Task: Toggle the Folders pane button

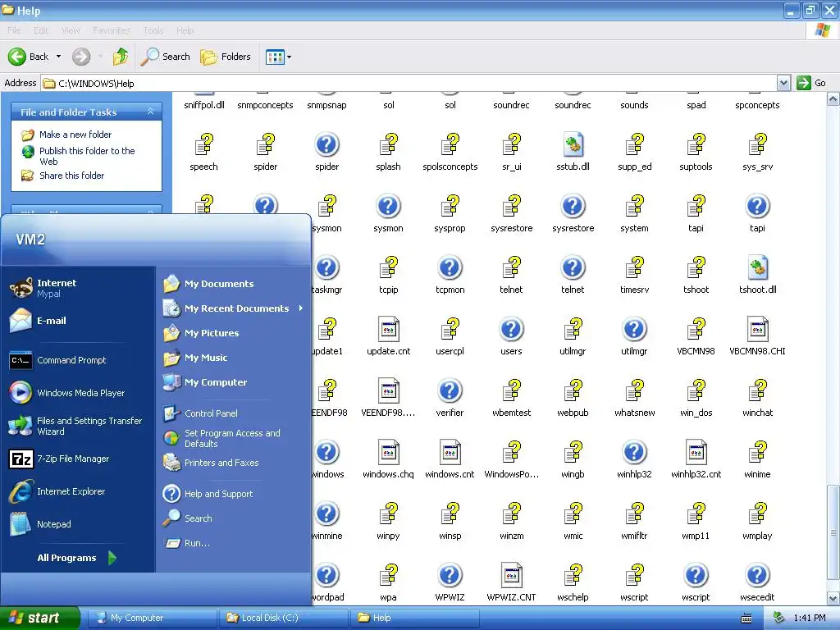Action: [x=226, y=57]
